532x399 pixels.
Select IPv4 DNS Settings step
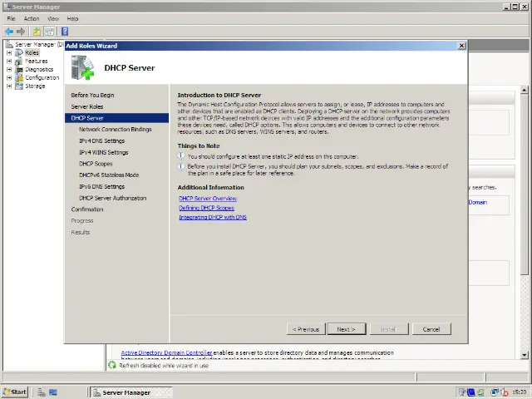coord(101,140)
